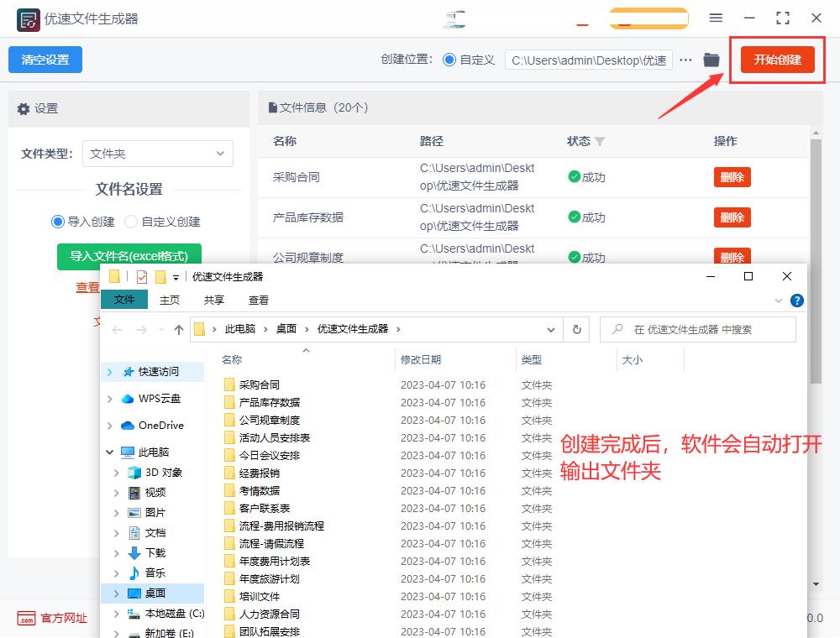Go back with Explorer's back arrow
The height and width of the screenshot is (638, 840).
118,329
